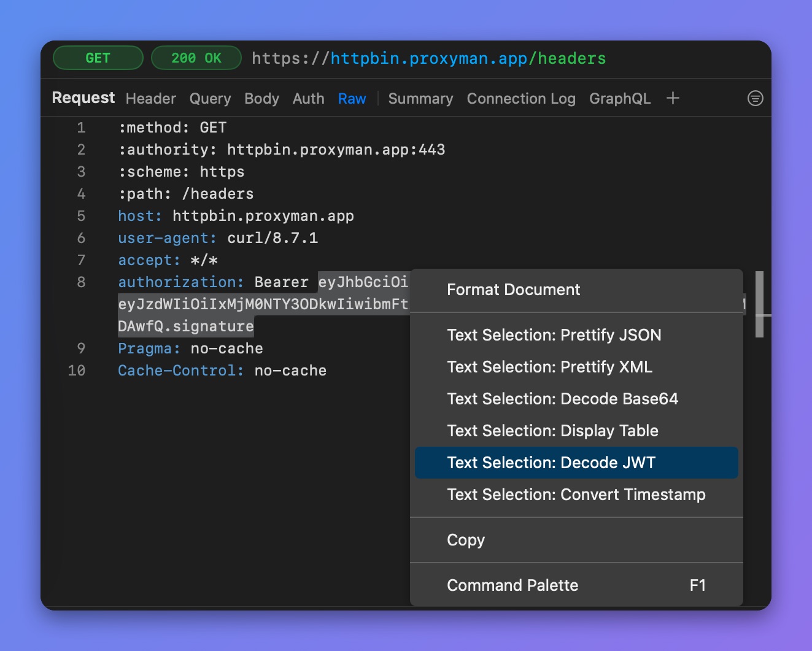This screenshot has width=812, height=651.
Task: Click the httpbin.proxyman.app/headers URL
Action: [x=429, y=58]
